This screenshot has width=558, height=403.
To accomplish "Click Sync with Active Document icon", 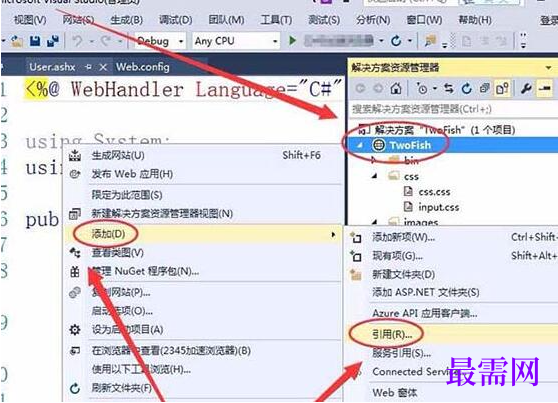I will (x=449, y=88).
